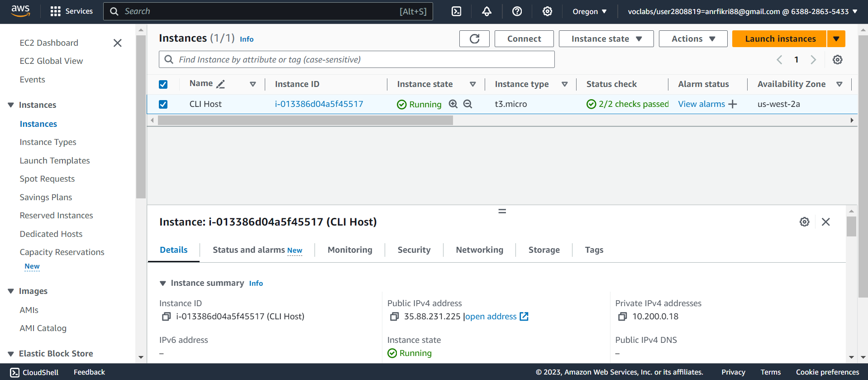Open the notifications bell icon
The image size is (868, 380).
(x=486, y=11)
